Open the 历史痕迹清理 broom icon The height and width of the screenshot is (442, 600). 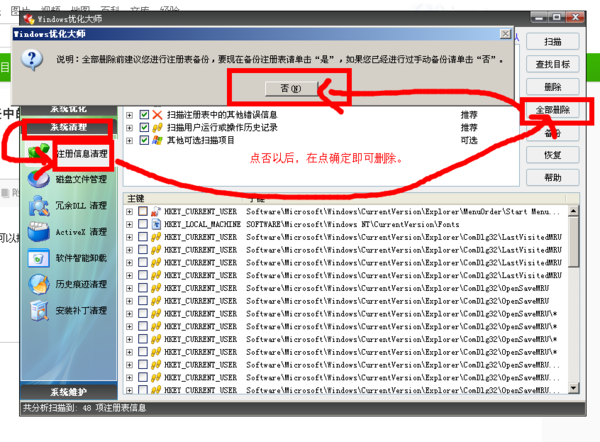39,284
